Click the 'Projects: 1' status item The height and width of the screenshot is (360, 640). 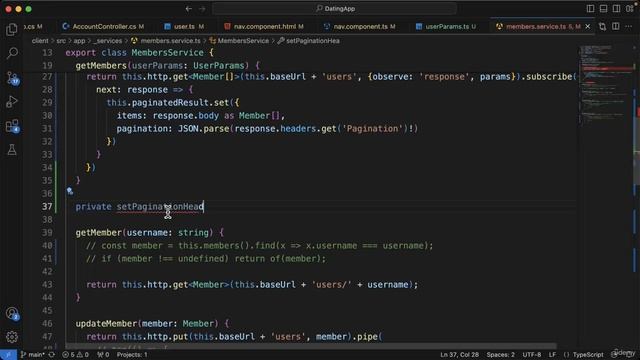coord(132,355)
